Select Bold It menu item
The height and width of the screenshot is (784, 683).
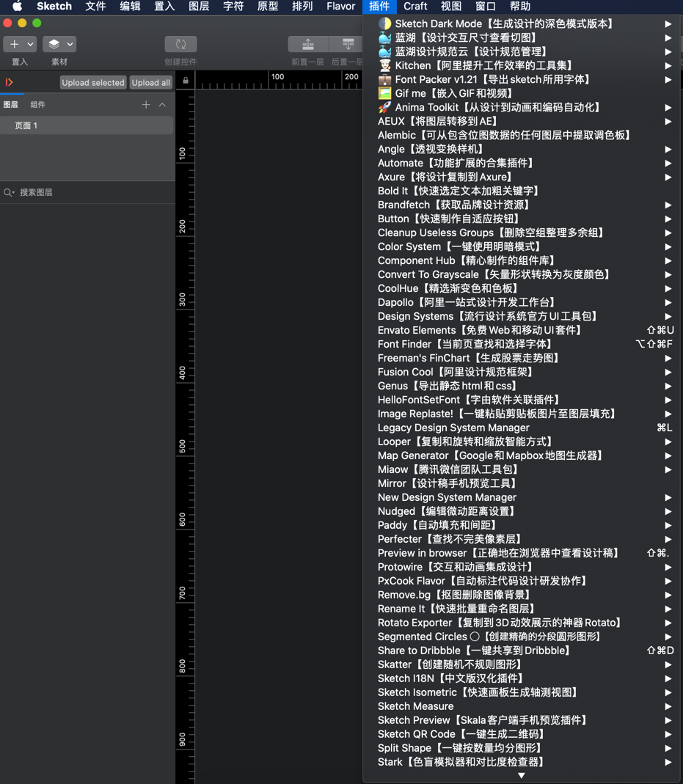[x=522, y=191]
